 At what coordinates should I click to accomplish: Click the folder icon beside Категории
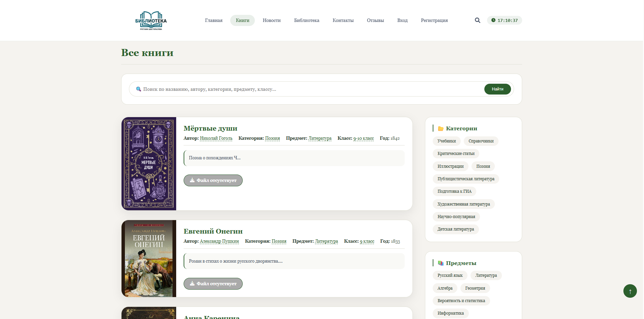click(x=440, y=129)
